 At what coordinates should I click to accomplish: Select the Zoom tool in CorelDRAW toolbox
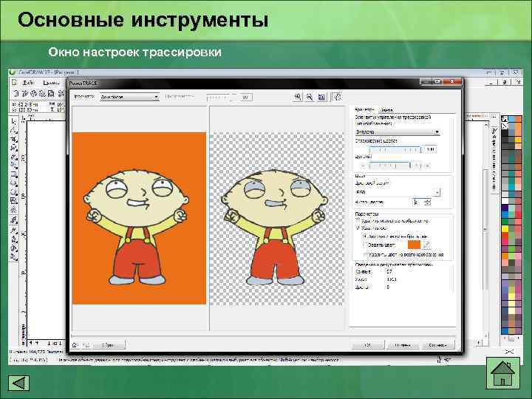(x=13, y=148)
